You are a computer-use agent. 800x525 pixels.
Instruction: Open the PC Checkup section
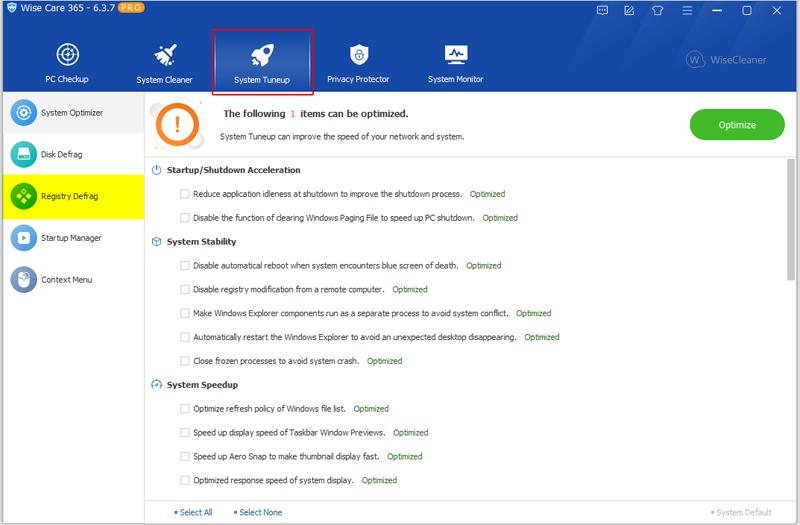coord(67,63)
